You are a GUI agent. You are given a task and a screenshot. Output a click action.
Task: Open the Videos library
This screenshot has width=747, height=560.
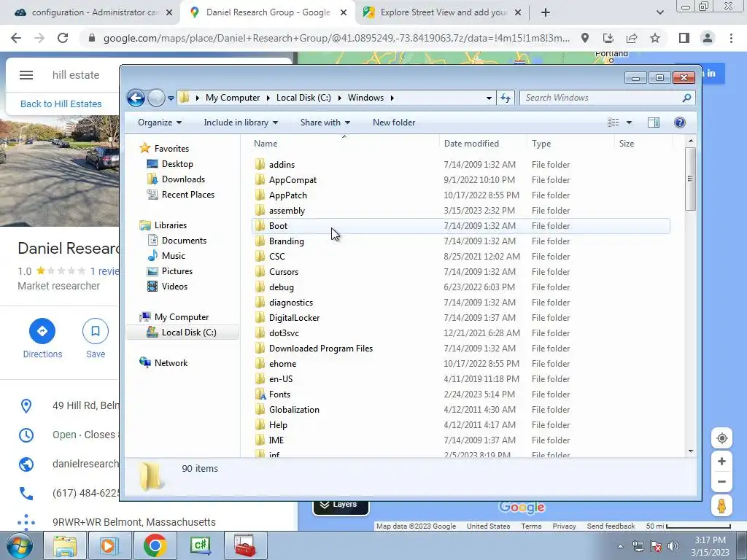174,286
